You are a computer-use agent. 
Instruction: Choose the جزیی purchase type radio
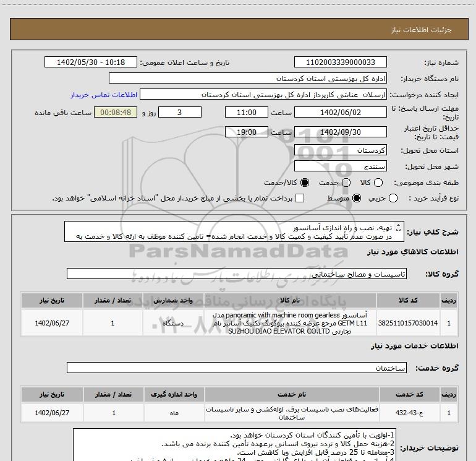(x=393, y=199)
